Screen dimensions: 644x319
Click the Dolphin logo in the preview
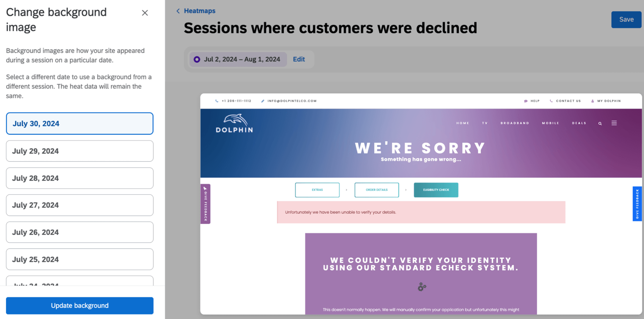pyautogui.click(x=234, y=124)
